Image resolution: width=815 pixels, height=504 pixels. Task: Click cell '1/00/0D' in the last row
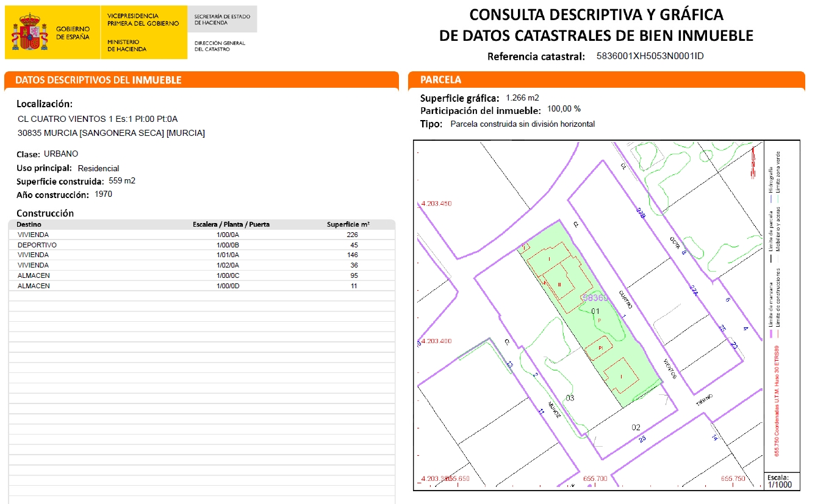pyautogui.click(x=228, y=286)
